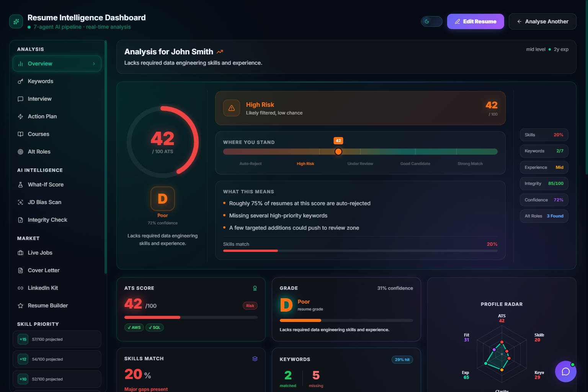588x392 pixels.
Task: Click the AWS skill tag
Action: (x=134, y=327)
